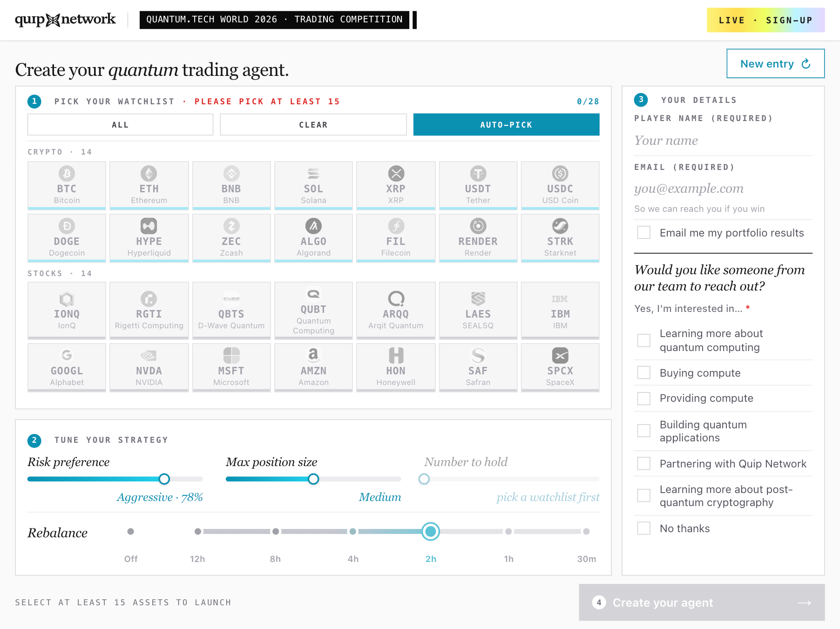Select the RENDER asset tile
840x629 pixels.
click(478, 238)
